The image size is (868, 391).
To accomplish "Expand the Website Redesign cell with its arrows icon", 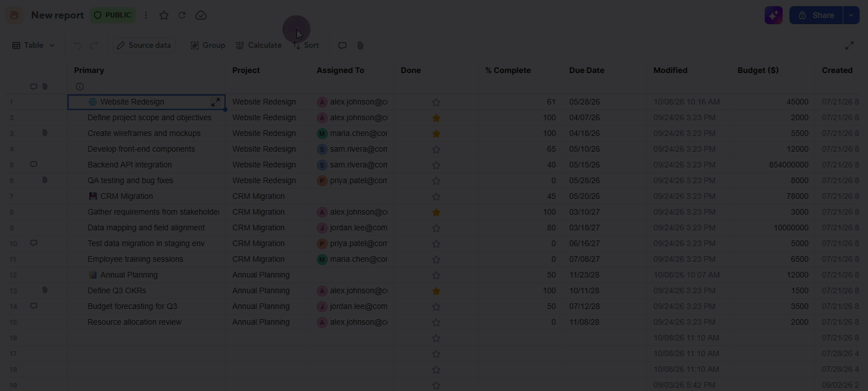I will (x=216, y=102).
